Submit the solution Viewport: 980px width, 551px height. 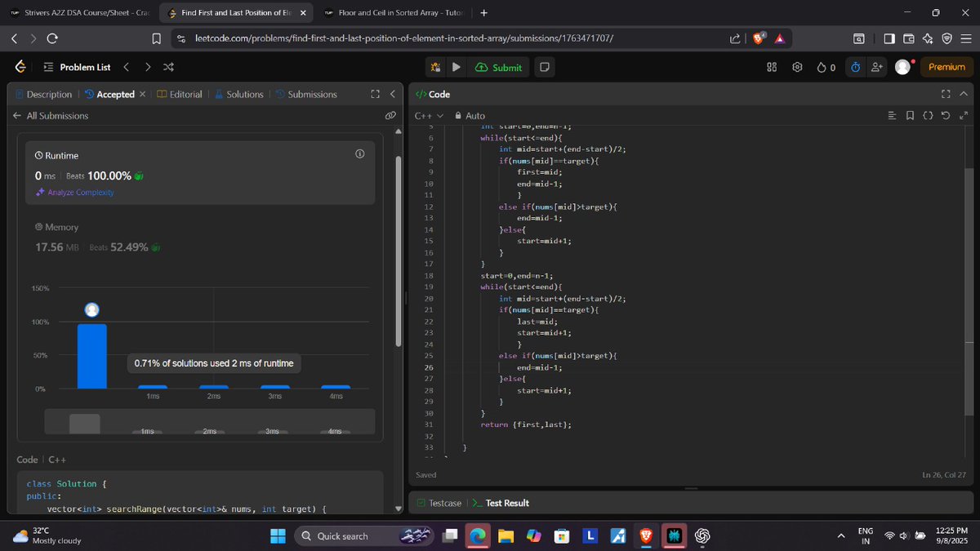499,67
